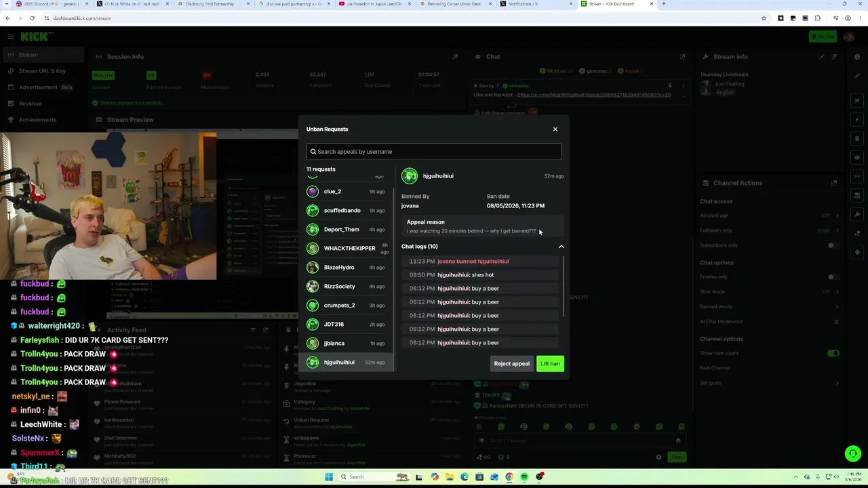Open the green support headset button
Image resolution: width=868 pixels, height=488 pixels.
(853, 454)
